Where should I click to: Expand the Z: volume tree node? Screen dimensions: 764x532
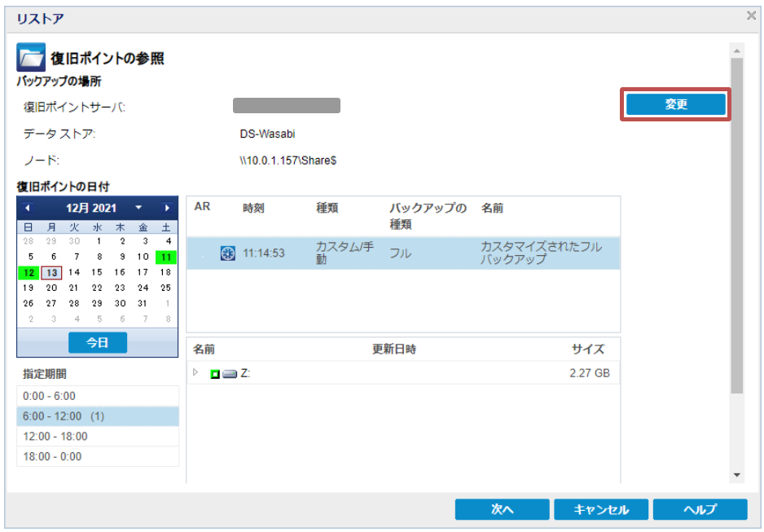tap(195, 373)
